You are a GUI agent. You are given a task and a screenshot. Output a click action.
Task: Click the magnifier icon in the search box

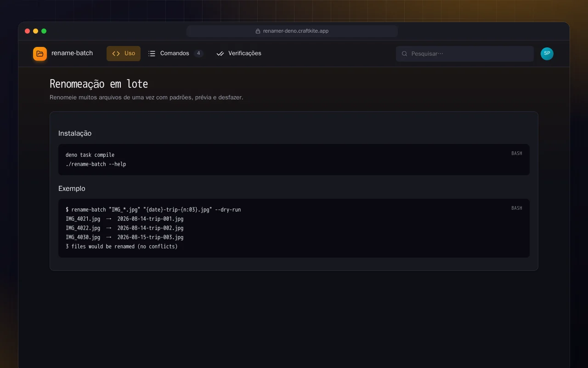tap(405, 54)
